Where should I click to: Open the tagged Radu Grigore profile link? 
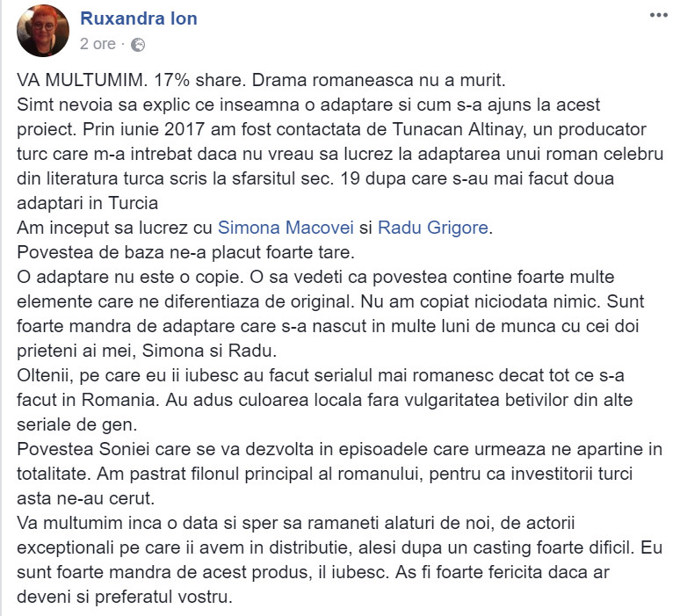433,228
